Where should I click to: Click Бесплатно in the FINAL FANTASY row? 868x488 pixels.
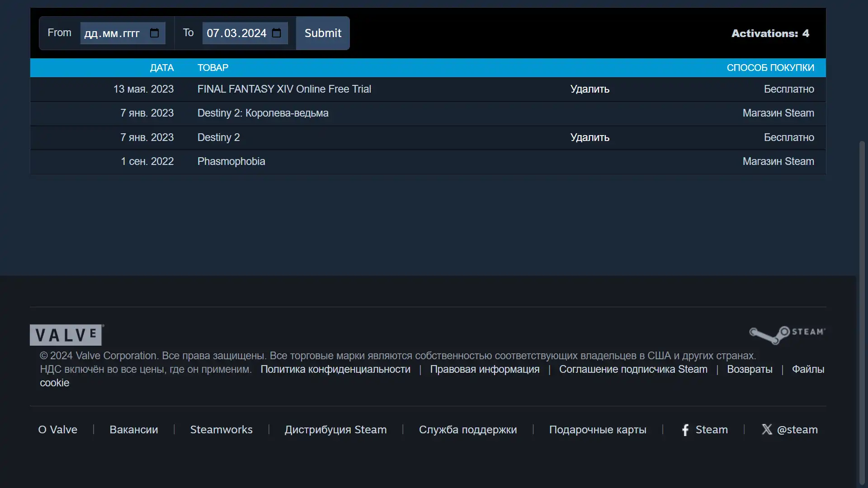[789, 89]
